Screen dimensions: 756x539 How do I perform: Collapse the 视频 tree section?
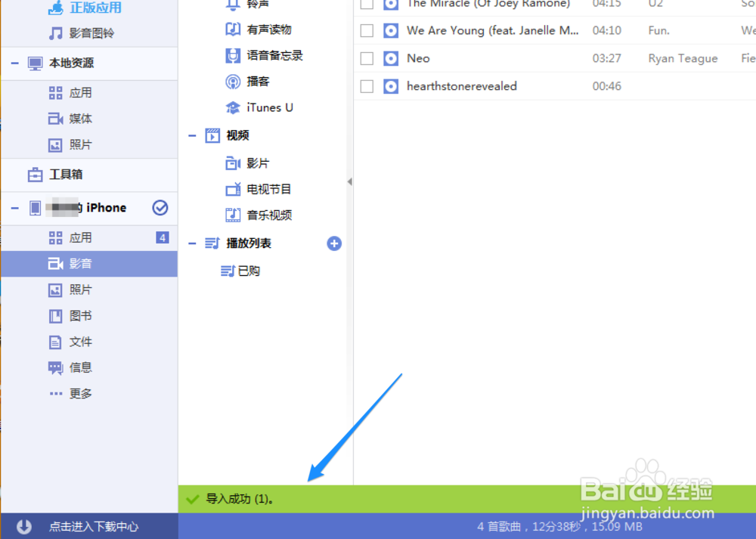pyautogui.click(x=191, y=135)
